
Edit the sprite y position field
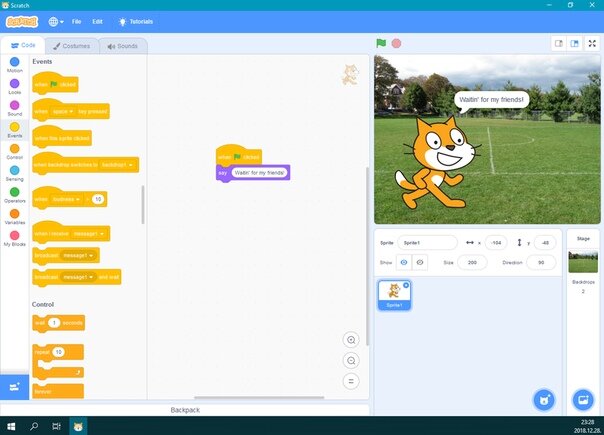point(545,243)
